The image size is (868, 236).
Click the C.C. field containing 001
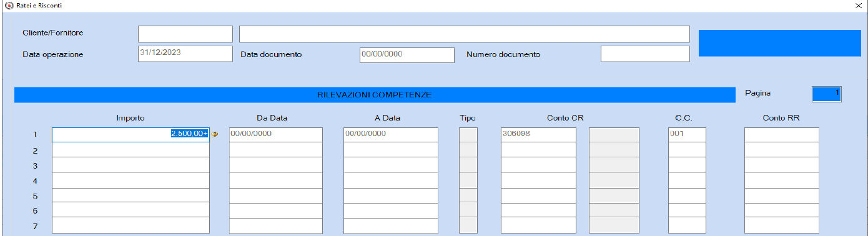[x=687, y=135]
